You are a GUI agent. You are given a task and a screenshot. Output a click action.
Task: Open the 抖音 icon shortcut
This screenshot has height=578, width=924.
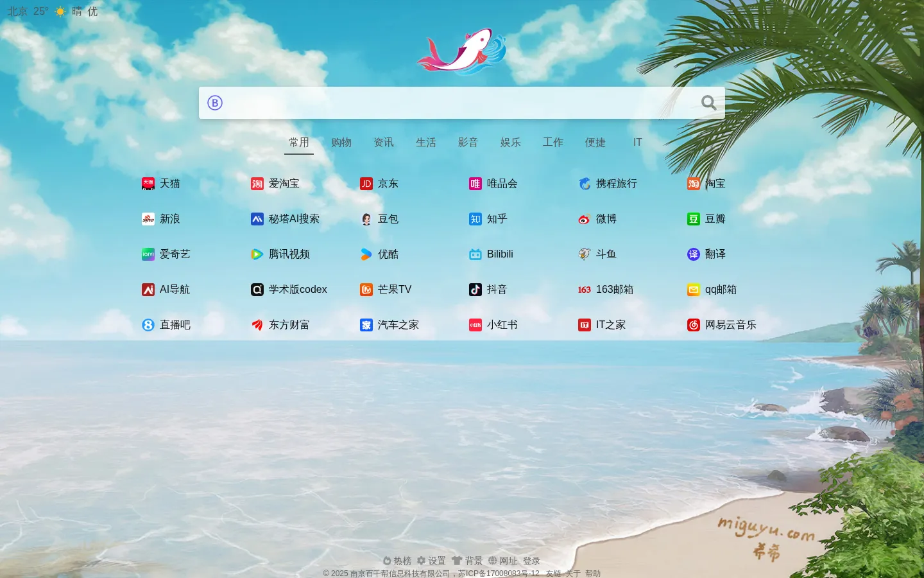click(475, 290)
